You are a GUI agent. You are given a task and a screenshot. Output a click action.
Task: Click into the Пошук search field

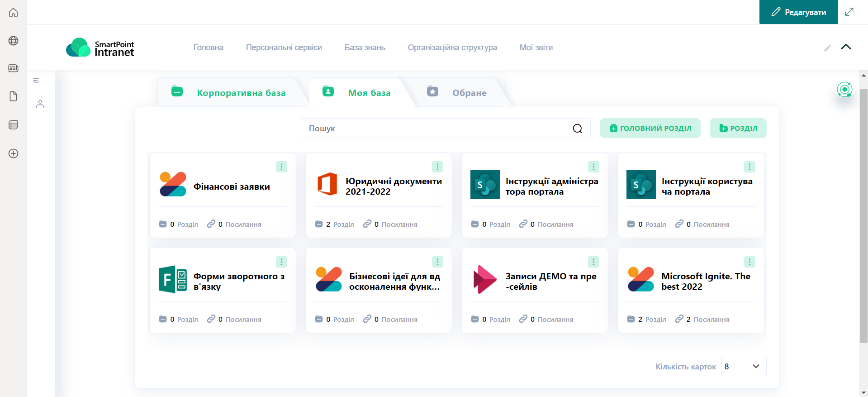pyautogui.click(x=434, y=129)
